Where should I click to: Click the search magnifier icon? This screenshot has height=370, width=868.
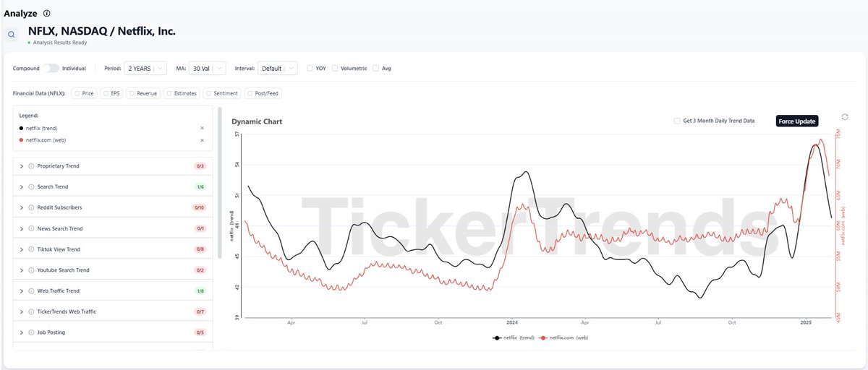(x=11, y=34)
